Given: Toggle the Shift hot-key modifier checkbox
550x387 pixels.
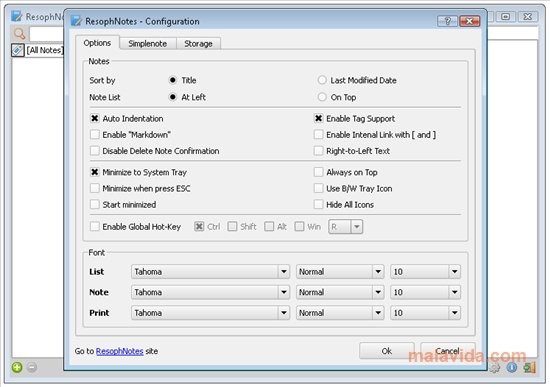Looking at the screenshot, I should [x=232, y=227].
